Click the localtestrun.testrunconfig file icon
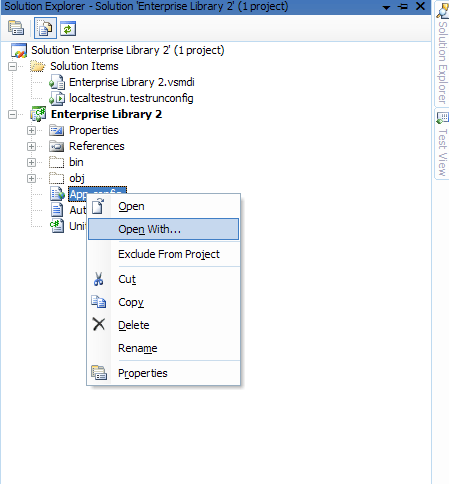 click(x=57, y=98)
